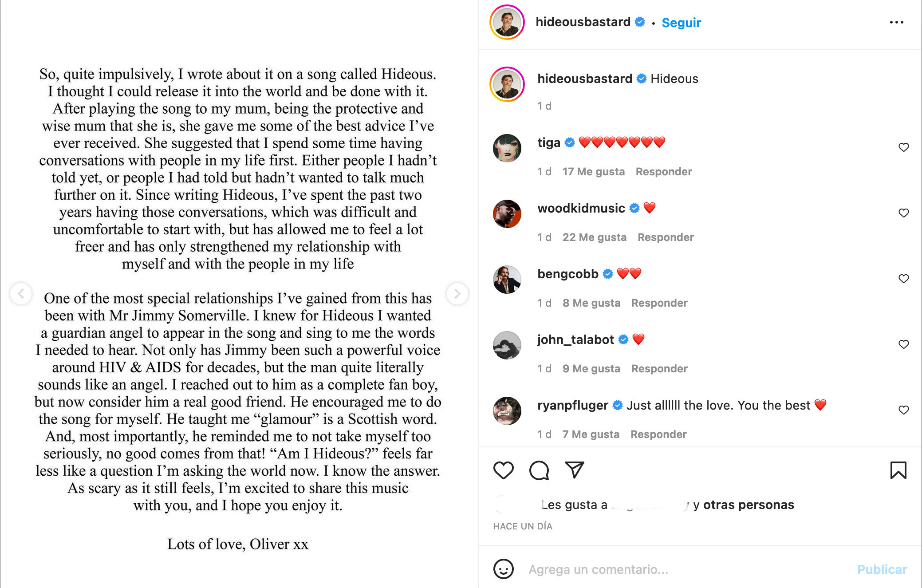
Task: Share the post via paper plane icon
Action: (574, 470)
